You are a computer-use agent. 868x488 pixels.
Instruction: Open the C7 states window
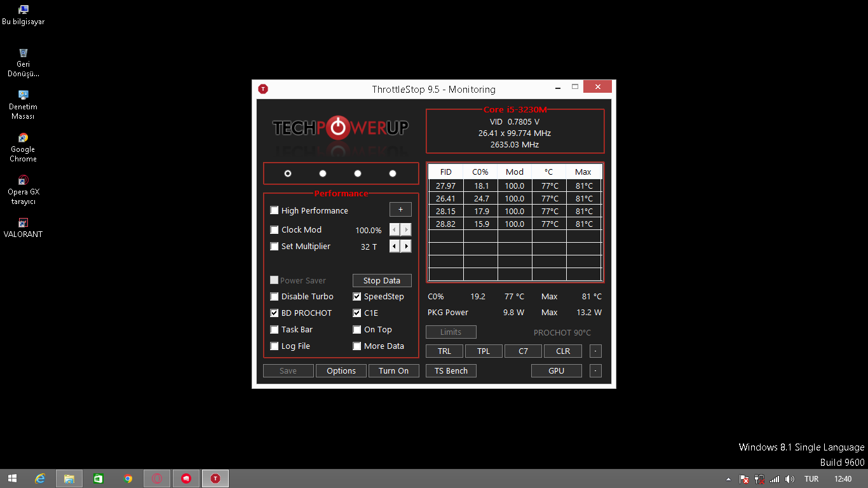pos(523,351)
